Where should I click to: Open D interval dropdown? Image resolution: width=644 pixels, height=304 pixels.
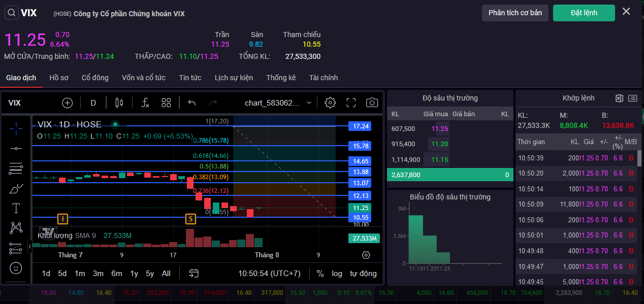point(93,103)
